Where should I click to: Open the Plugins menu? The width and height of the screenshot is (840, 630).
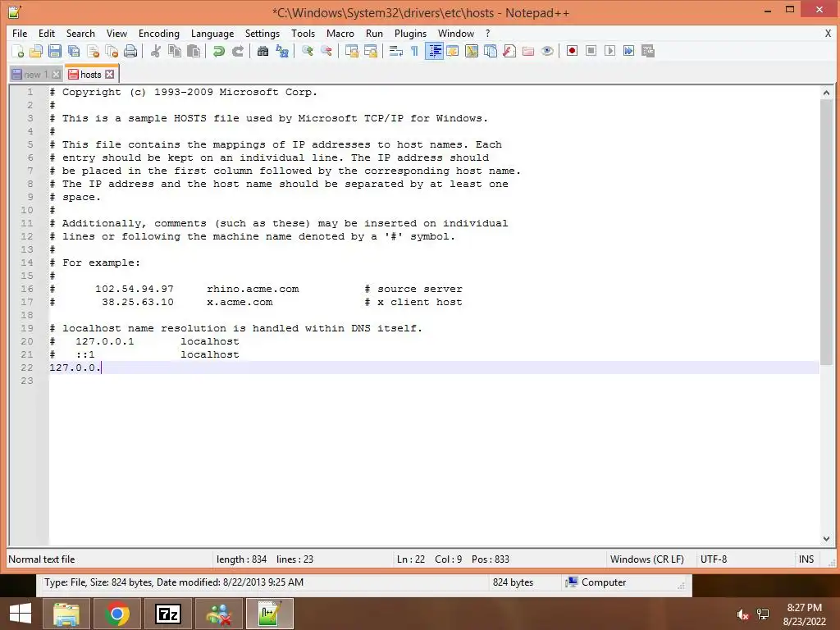(x=410, y=33)
